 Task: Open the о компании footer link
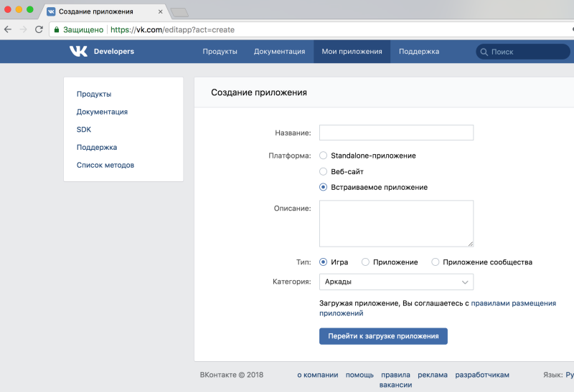point(318,375)
